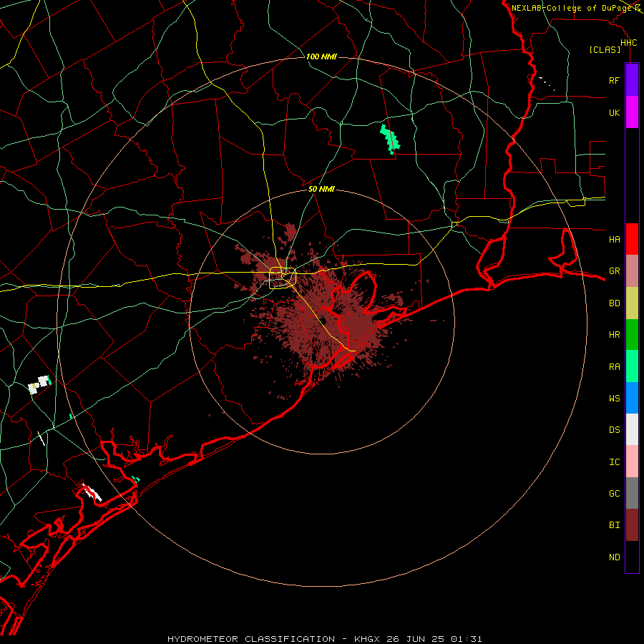Image resolution: width=644 pixels, height=644 pixels.
Task: Click the yellow highway loop at radar center
Action: [283, 278]
